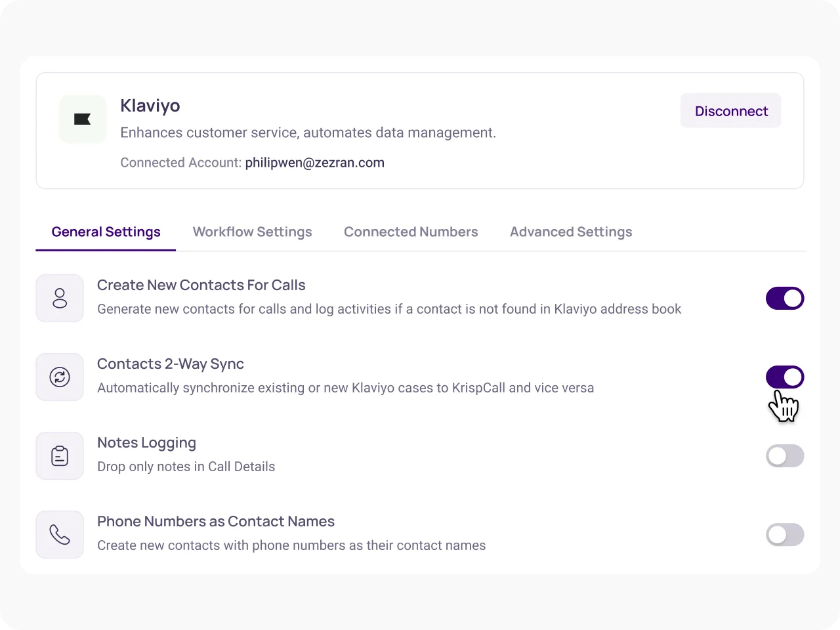This screenshot has width=840, height=630.
Task: Turn off the Contacts 2-Way Sync toggle
Action: pyautogui.click(x=785, y=377)
